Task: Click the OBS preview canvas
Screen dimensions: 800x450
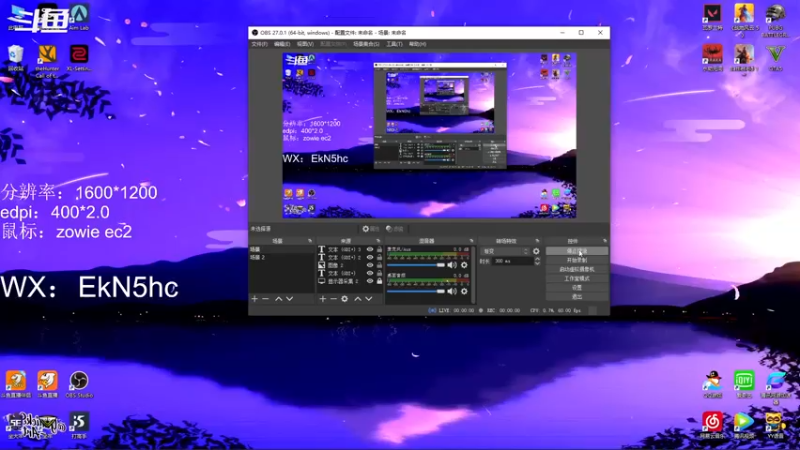Action: [x=429, y=135]
